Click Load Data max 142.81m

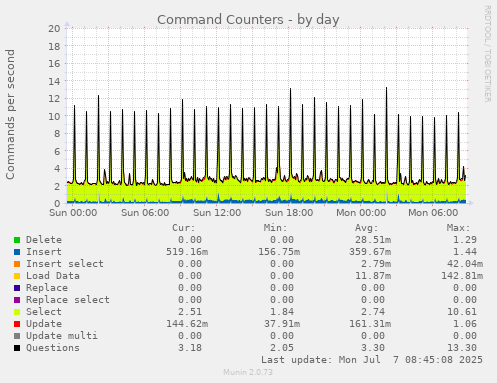[x=462, y=276]
